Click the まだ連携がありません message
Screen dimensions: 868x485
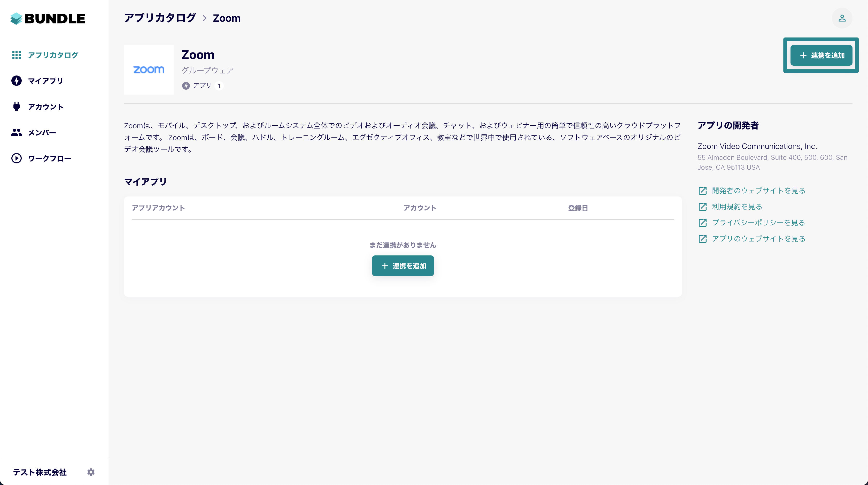coord(403,245)
